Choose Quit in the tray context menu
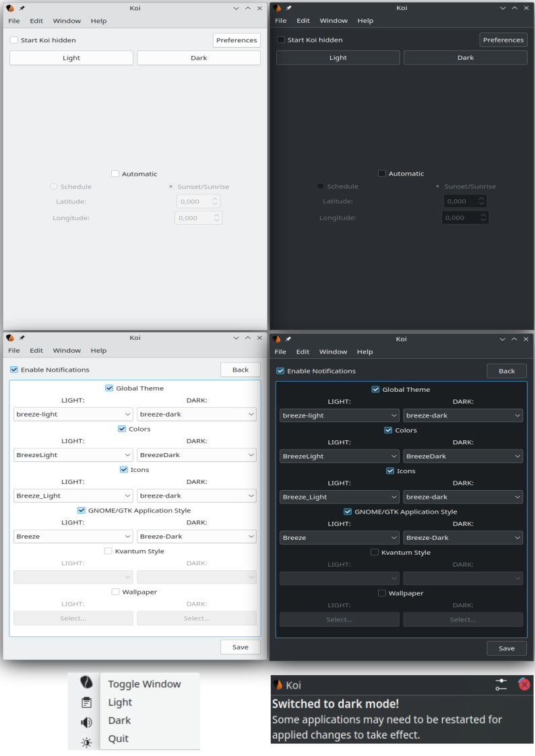Viewport: 535px width, 756px height. pos(118,738)
